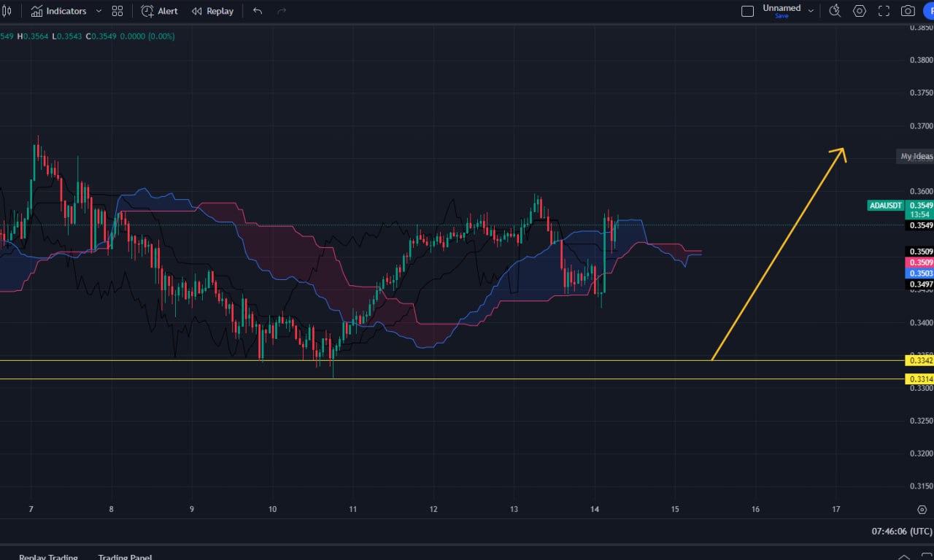Click the H0.3564 high value in legend

(x=34, y=36)
